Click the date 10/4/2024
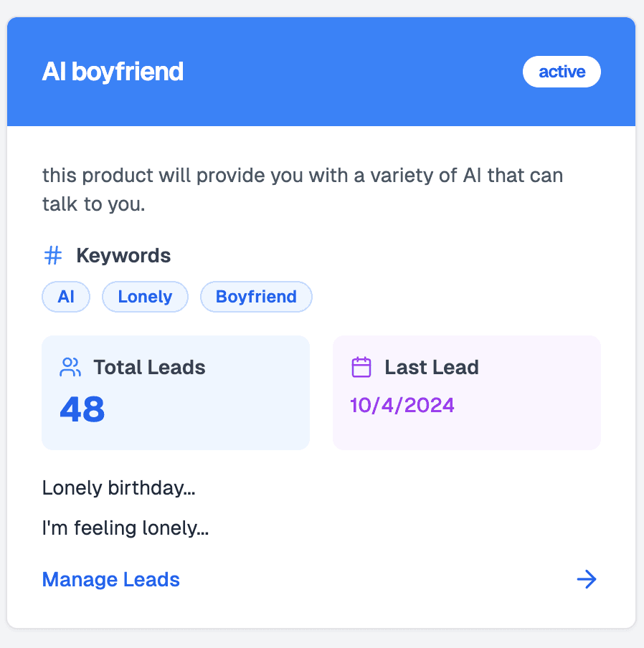The image size is (644, 648). pos(402,404)
